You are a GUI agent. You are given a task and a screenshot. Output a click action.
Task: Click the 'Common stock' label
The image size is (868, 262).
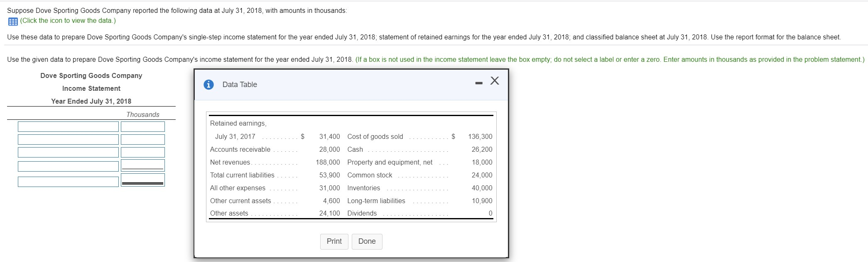pos(370,175)
